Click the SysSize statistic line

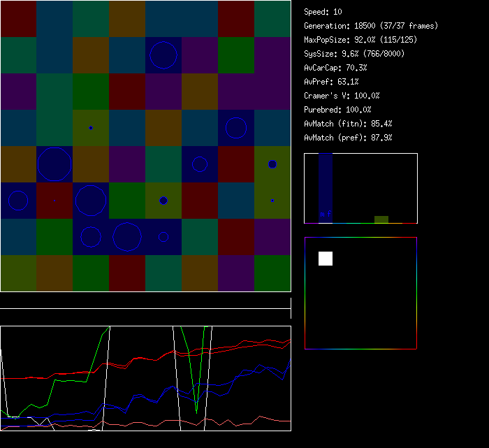[x=351, y=54]
